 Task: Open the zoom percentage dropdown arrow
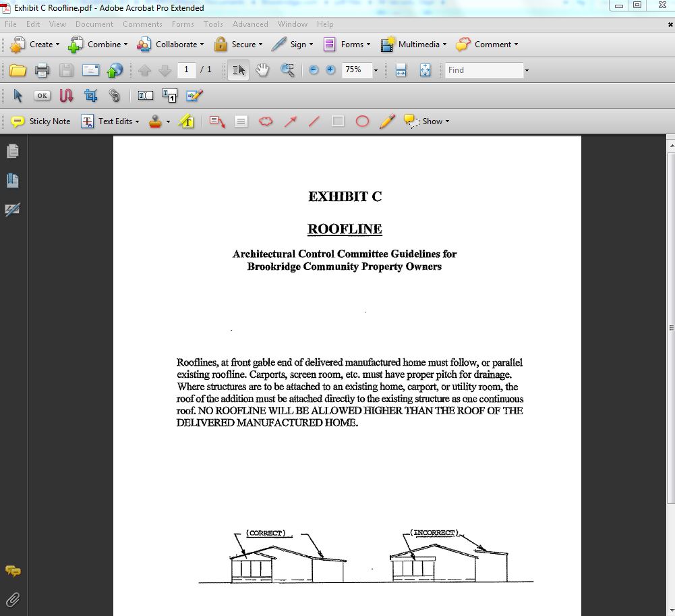(376, 70)
